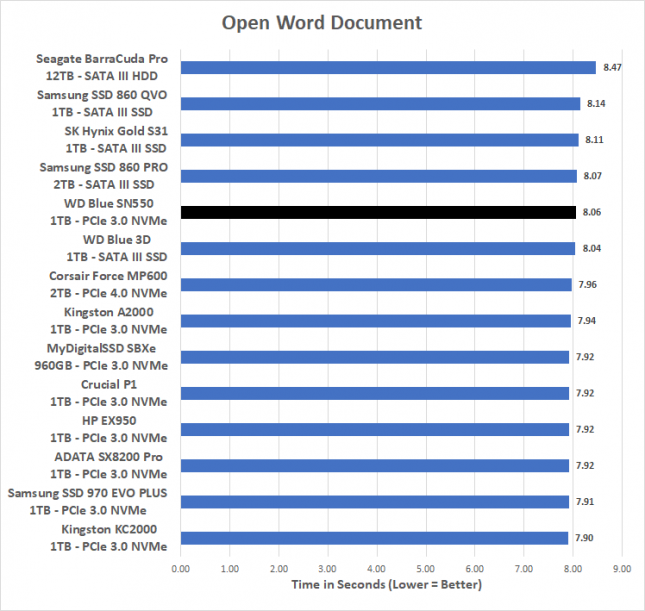The image size is (645, 611).
Task: Click the 8.06 value label
Action: point(592,212)
